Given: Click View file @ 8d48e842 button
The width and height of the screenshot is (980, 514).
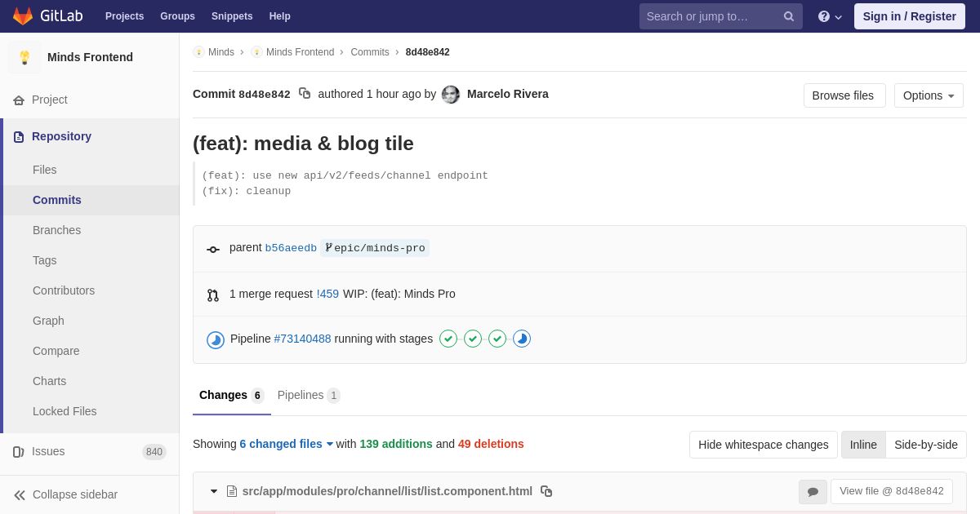Looking at the screenshot, I should pos(892,491).
